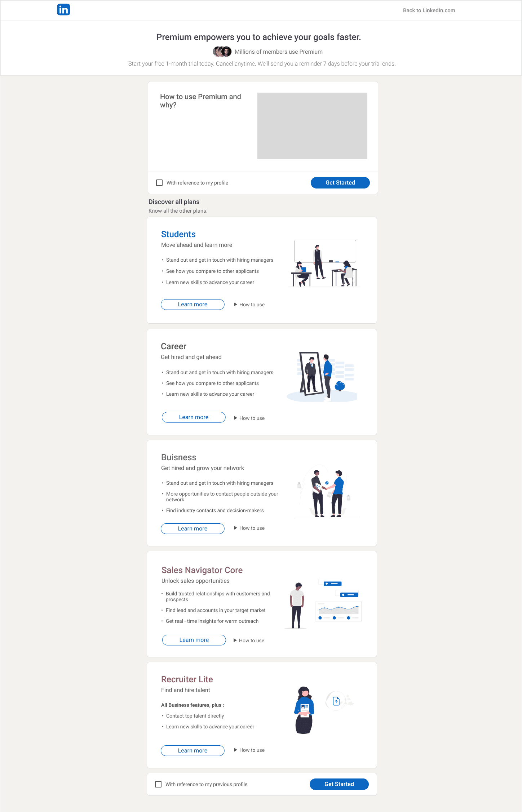Click Learn more under Students plan
The width and height of the screenshot is (522, 812).
[x=193, y=305]
